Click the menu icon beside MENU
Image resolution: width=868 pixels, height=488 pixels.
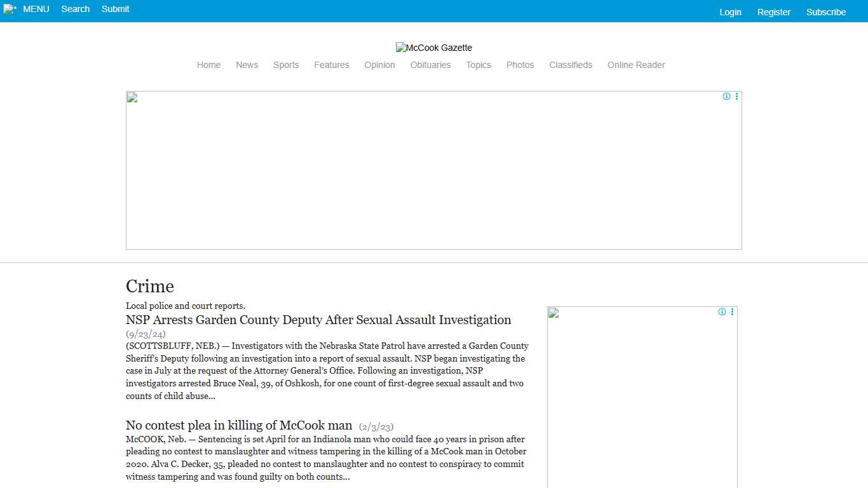[x=10, y=9]
